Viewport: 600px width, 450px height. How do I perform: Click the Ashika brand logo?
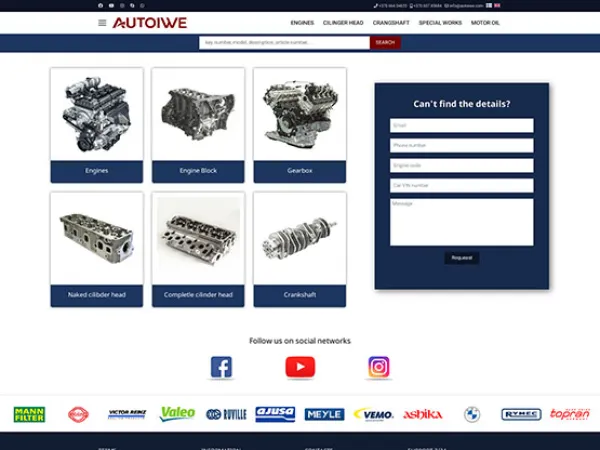[x=423, y=414]
